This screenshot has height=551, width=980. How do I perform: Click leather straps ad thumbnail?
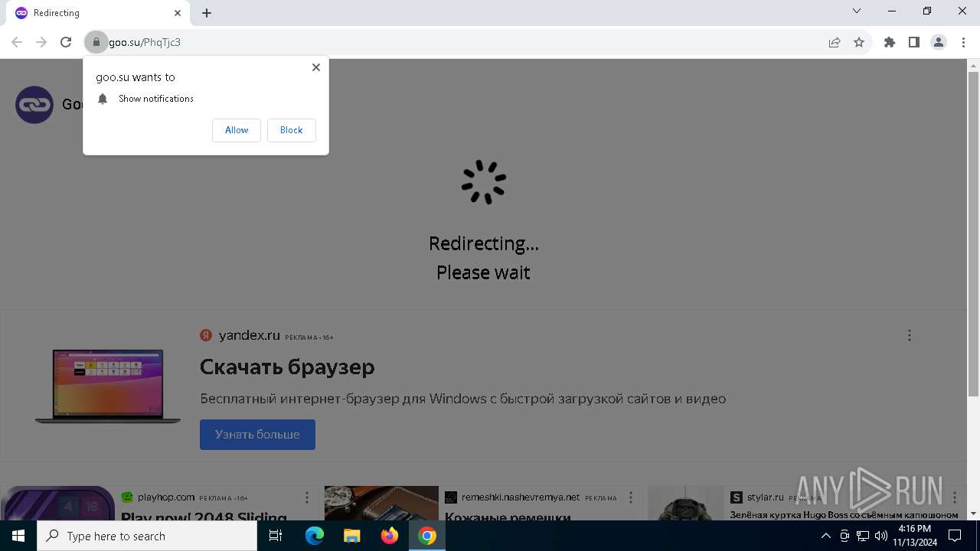(x=381, y=504)
